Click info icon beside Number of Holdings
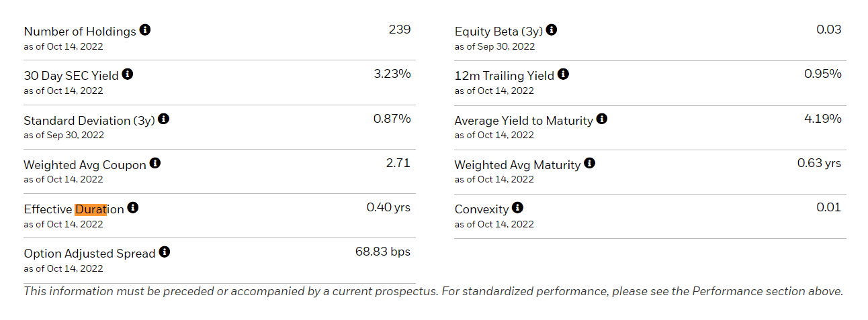868x320 pixels. 145,30
